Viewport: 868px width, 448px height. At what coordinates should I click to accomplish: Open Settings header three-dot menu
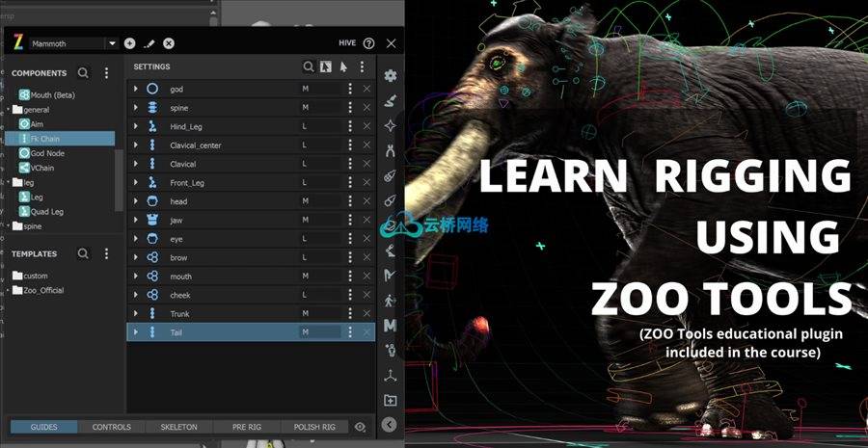point(362,66)
